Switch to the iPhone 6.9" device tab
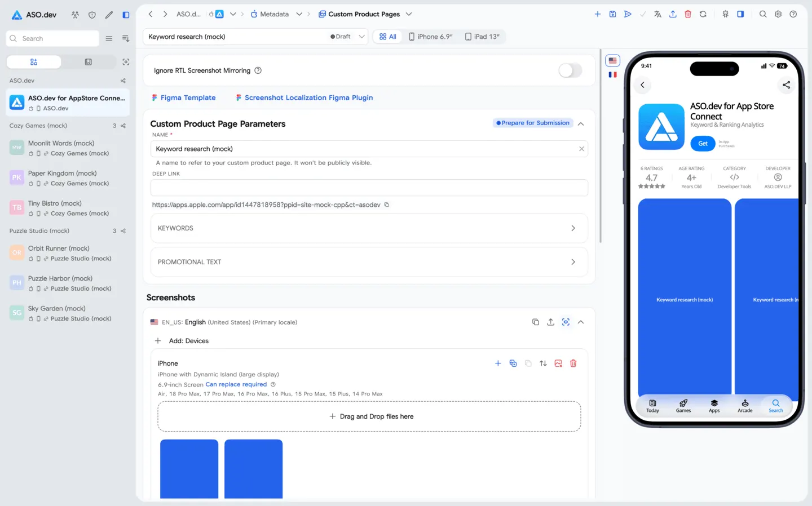 431,37
